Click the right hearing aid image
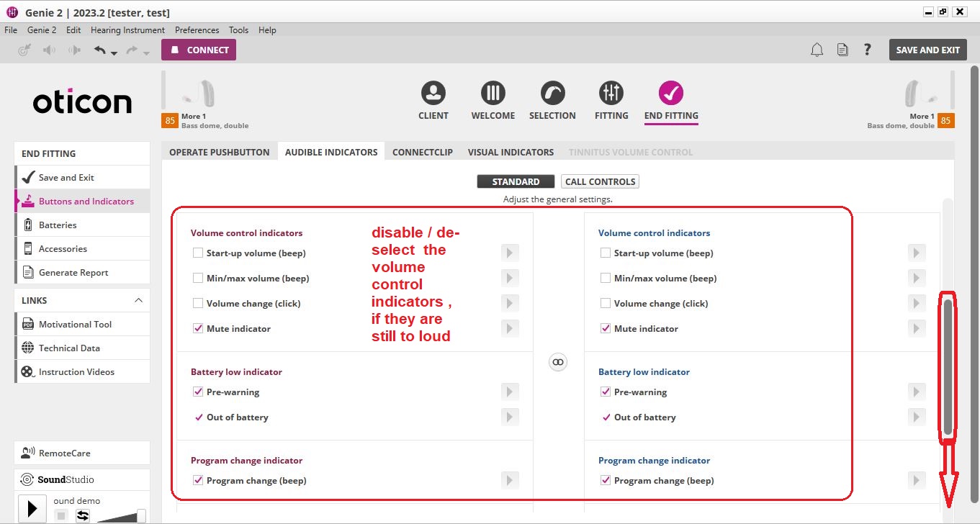The width and height of the screenshot is (980, 524). coord(921,92)
